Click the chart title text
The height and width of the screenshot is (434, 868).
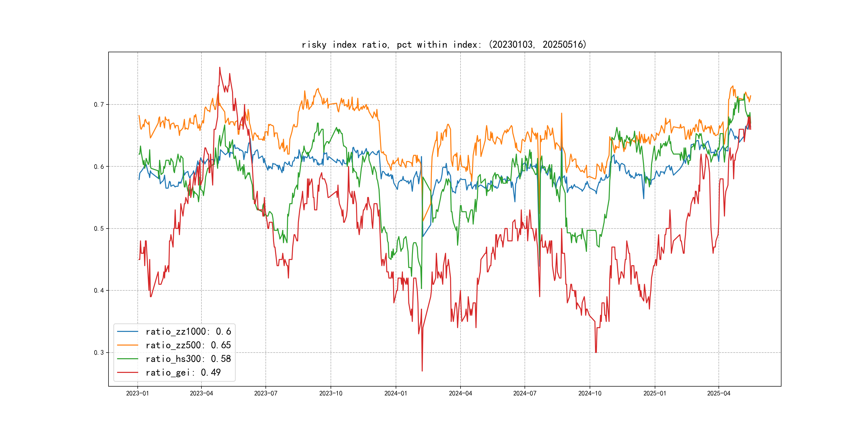pos(444,44)
